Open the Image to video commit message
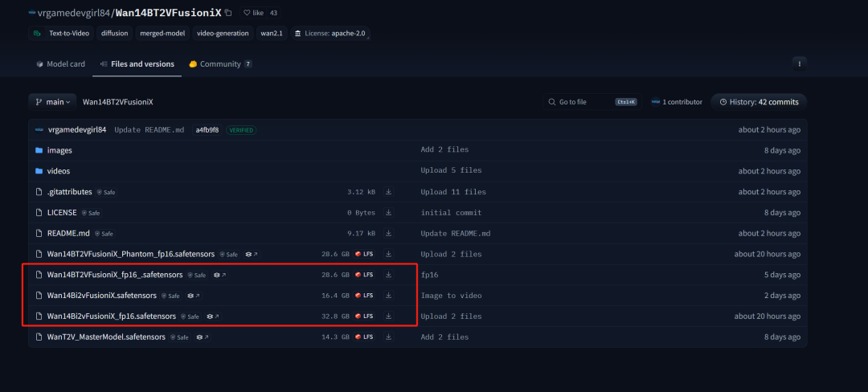 451,296
